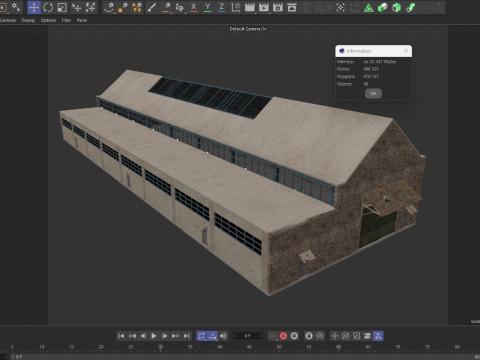Select the Rotate tool
The height and width of the screenshot is (360, 480).
[48, 7]
